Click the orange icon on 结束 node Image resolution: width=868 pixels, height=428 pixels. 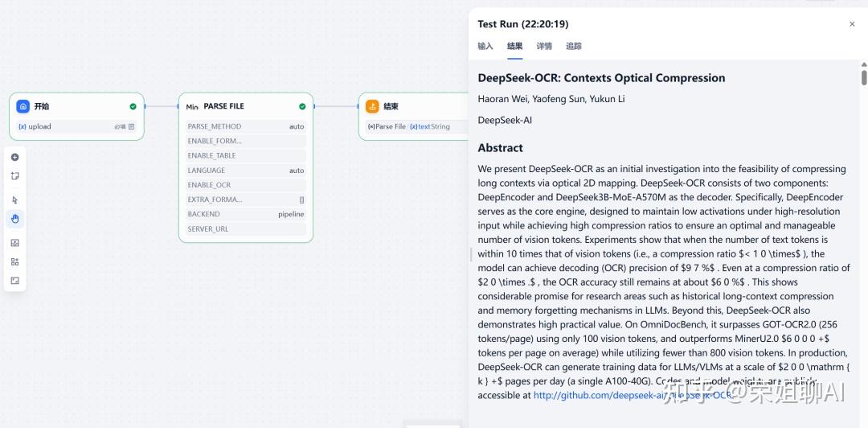[x=372, y=106]
